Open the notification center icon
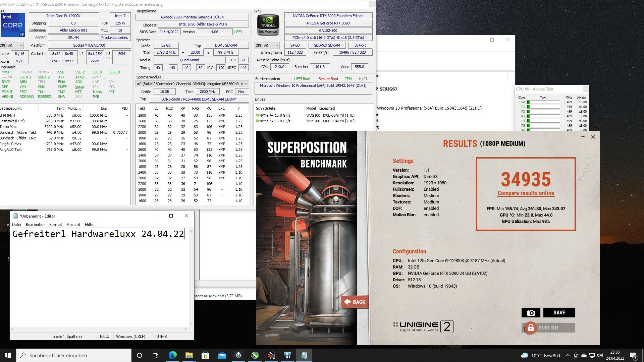The image size is (644, 362). (633, 355)
